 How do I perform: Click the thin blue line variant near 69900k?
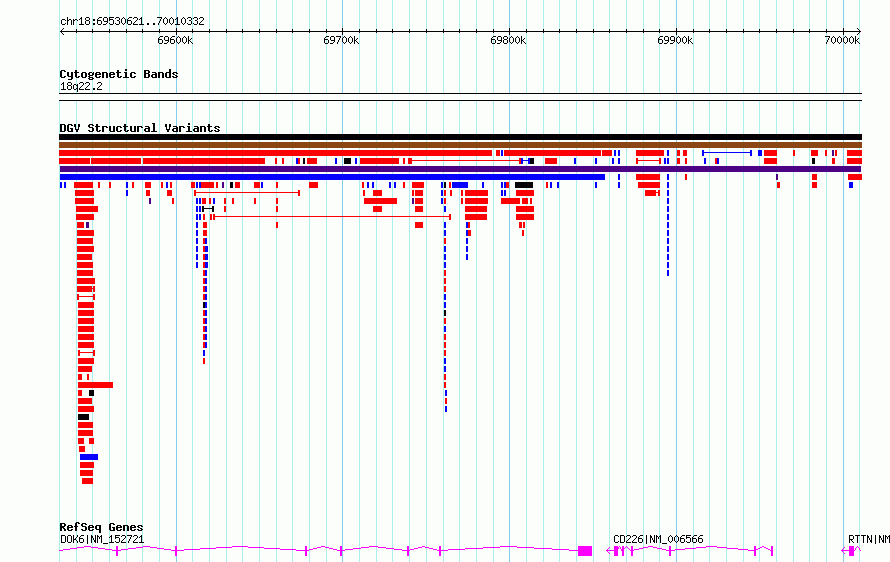coord(727,153)
